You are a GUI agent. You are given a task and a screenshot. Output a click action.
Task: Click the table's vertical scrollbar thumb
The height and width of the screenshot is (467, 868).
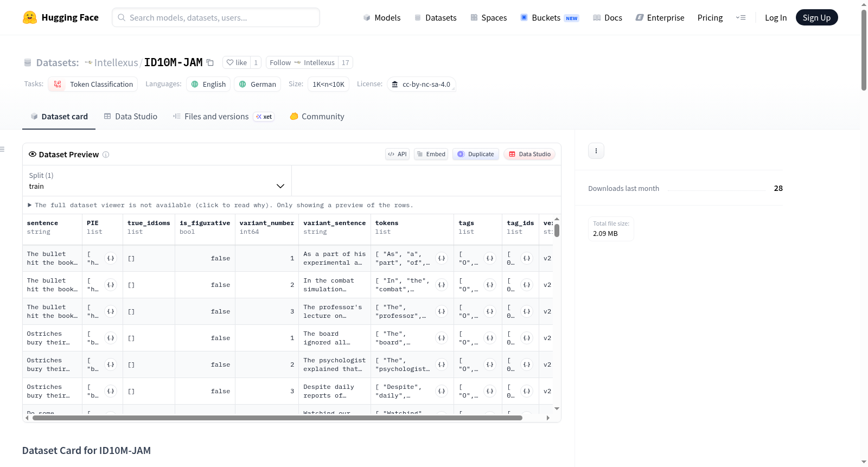pyautogui.click(x=557, y=230)
